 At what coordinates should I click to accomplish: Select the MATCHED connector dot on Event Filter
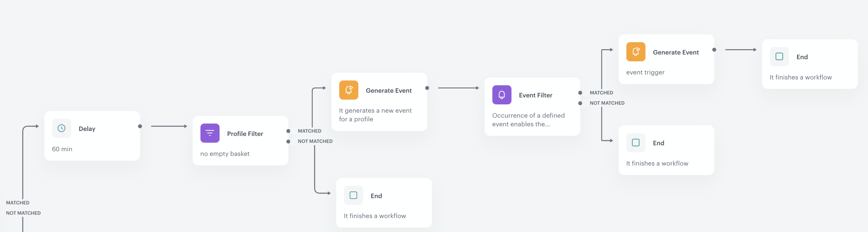click(x=580, y=92)
